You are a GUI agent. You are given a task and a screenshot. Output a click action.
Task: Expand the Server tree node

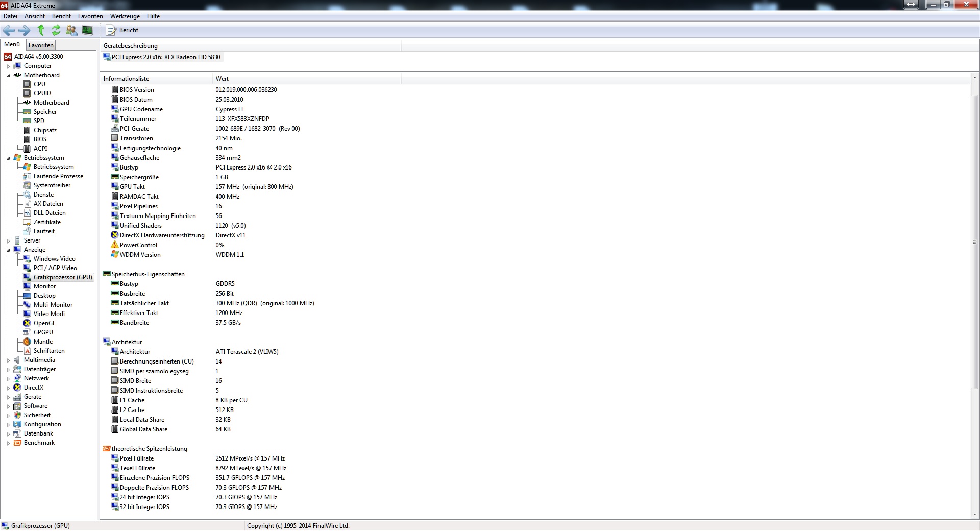coord(8,241)
